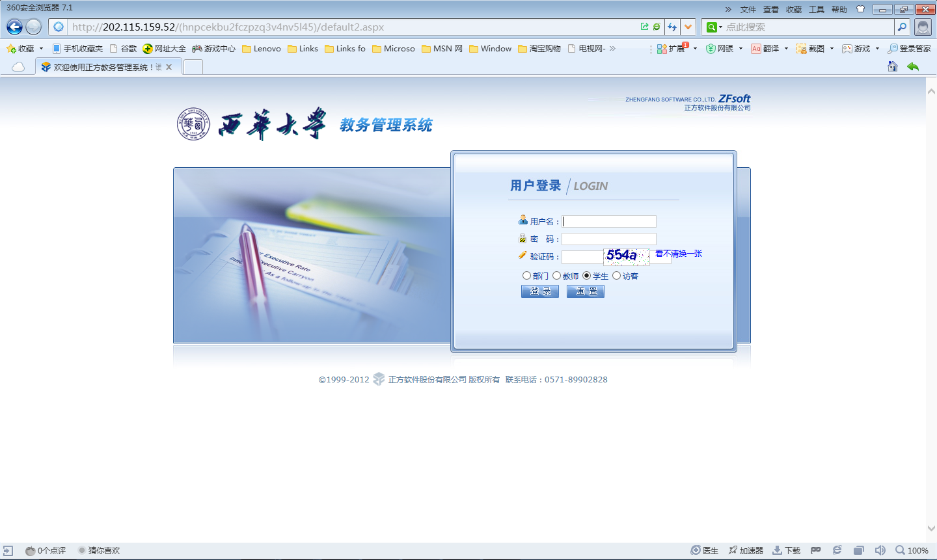
Task: Open the 翻译 translate dropdown
Action: pyautogui.click(x=786, y=49)
